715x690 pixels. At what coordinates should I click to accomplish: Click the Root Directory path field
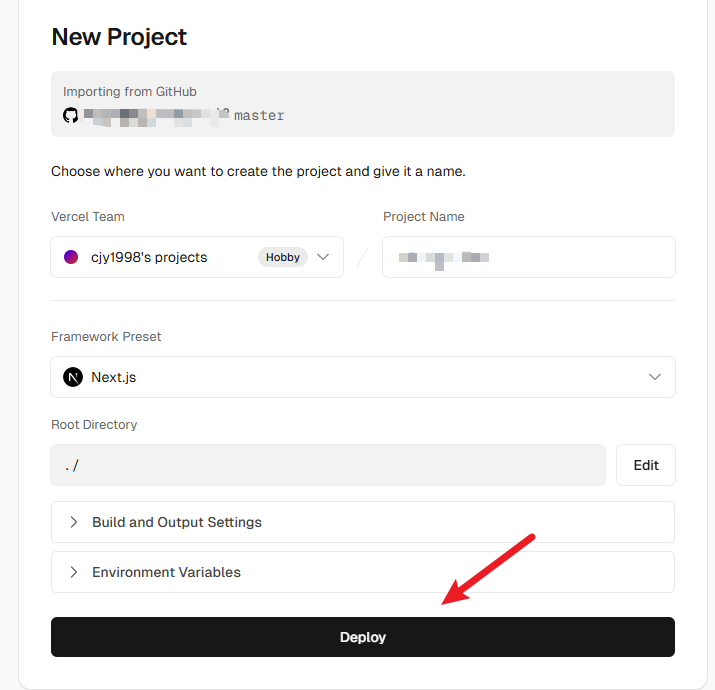(x=328, y=465)
